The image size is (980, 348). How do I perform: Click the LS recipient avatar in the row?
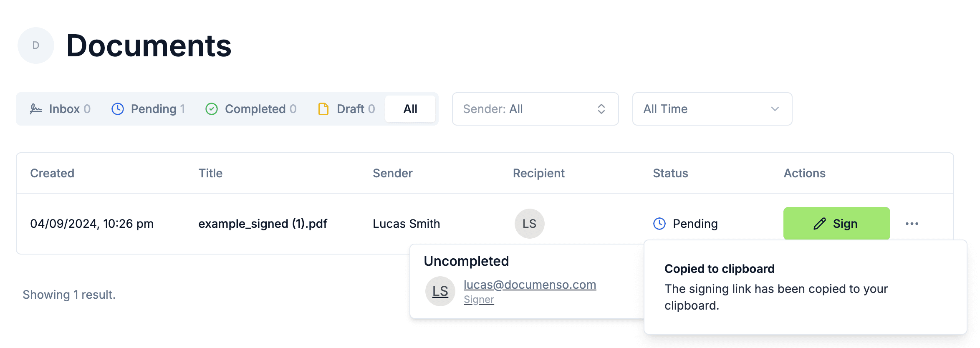coord(529,224)
